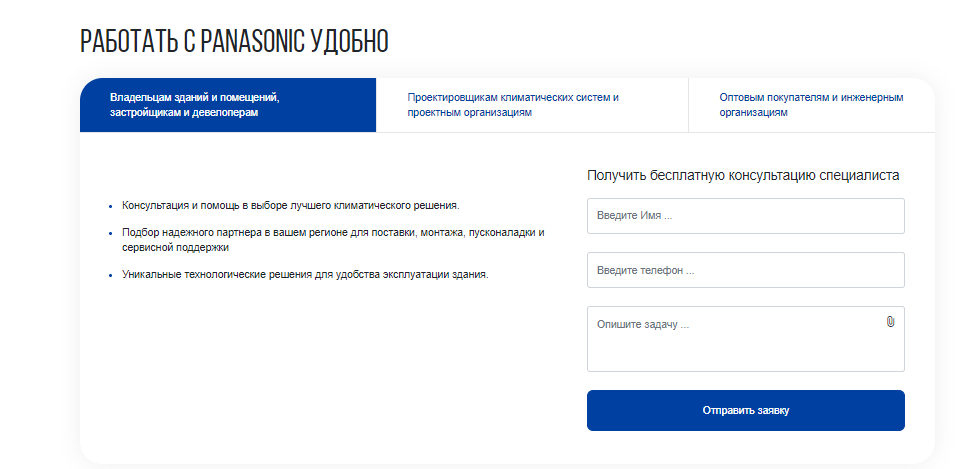The image size is (962, 469).
Task: Select the consultation and climate solution bullet text
Action: [291, 205]
